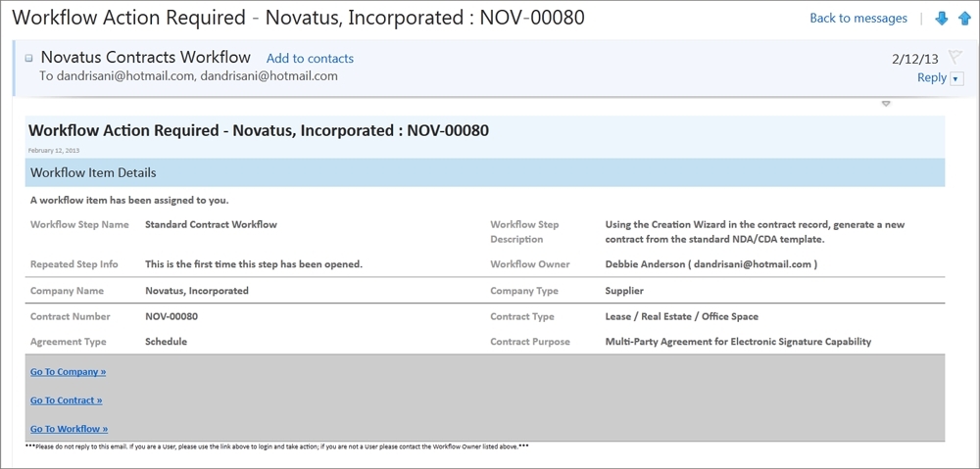The width and height of the screenshot is (980, 469).
Task: Click the email subject title at the top
Action: pyautogui.click(x=298, y=18)
